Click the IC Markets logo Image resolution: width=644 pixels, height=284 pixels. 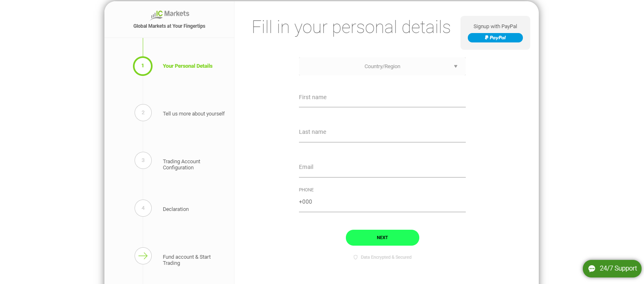pos(170,15)
